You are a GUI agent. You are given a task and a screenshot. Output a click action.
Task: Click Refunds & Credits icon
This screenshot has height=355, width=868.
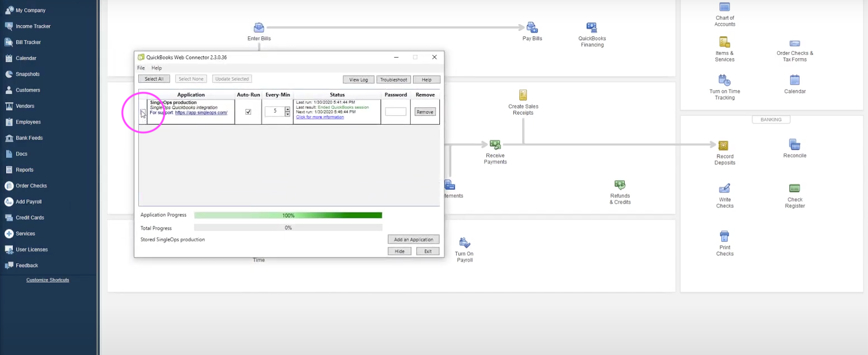[620, 185]
